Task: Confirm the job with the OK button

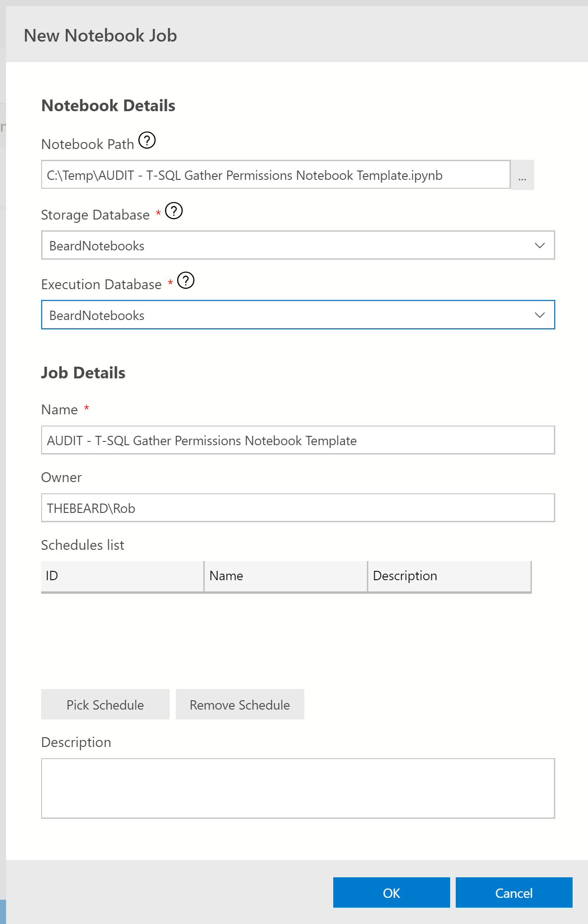Action: point(391,893)
